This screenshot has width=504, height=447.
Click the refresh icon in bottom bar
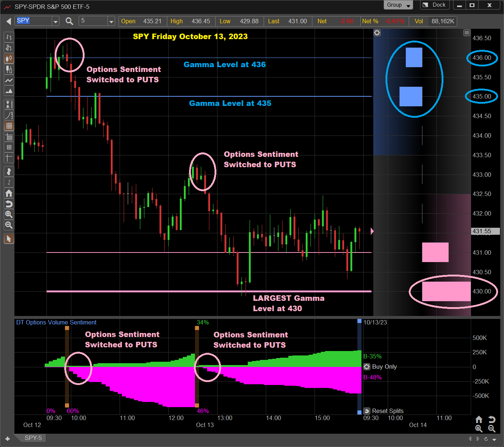(x=486, y=439)
